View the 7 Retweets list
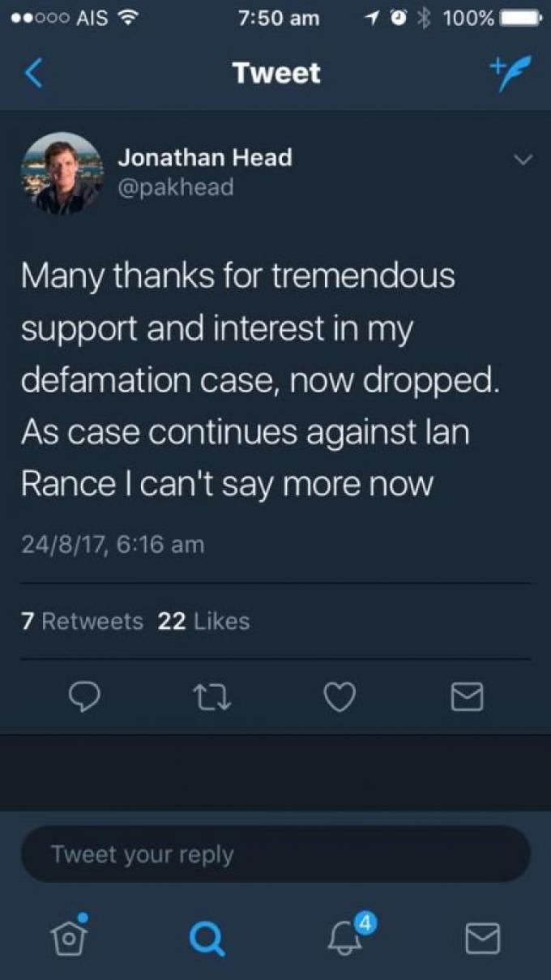Viewport: 551px width, 980px height. [82, 622]
